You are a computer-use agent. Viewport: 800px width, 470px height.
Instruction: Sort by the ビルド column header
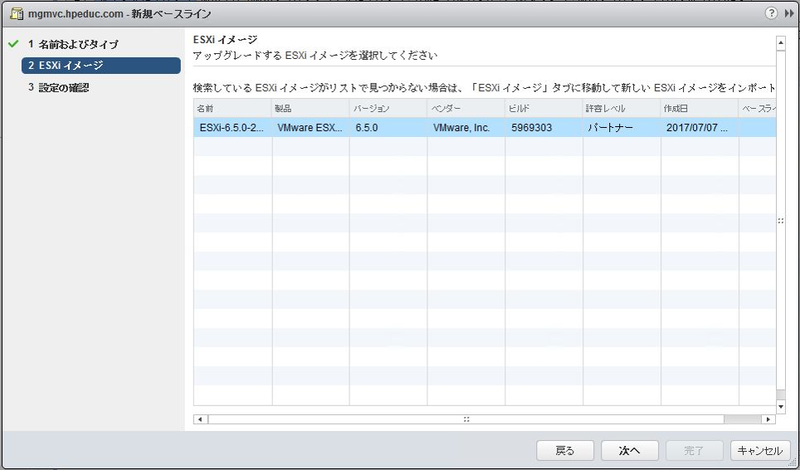[x=544, y=108]
